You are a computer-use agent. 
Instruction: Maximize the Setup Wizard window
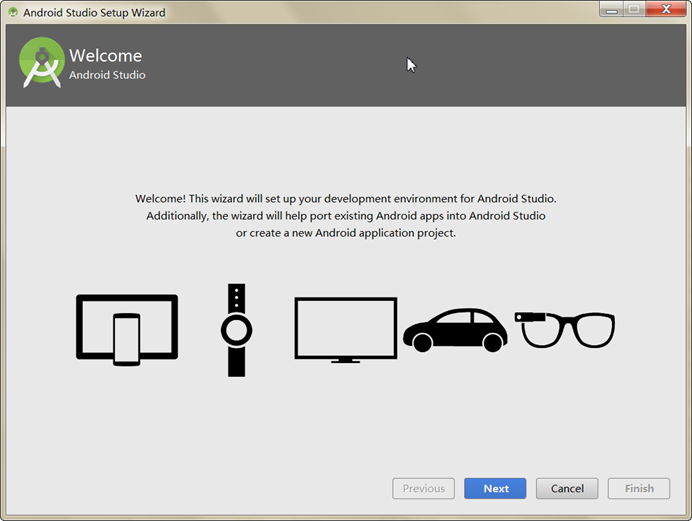(633, 10)
